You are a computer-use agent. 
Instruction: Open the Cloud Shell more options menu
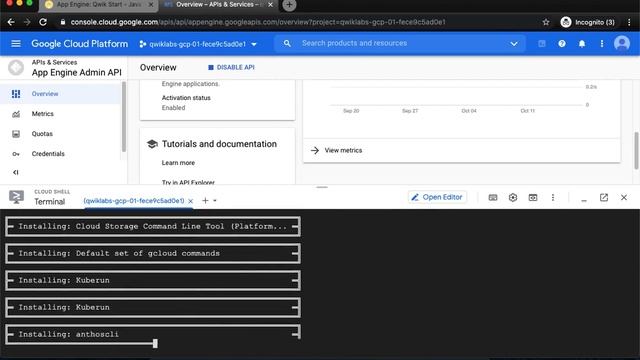[553, 198]
